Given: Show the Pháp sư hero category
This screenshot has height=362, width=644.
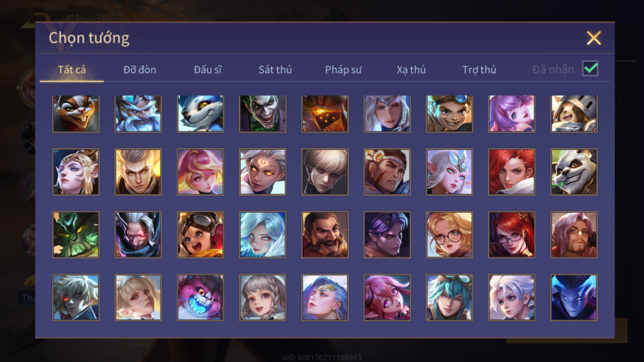Looking at the screenshot, I should pyautogui.click(x=343, y=70).
